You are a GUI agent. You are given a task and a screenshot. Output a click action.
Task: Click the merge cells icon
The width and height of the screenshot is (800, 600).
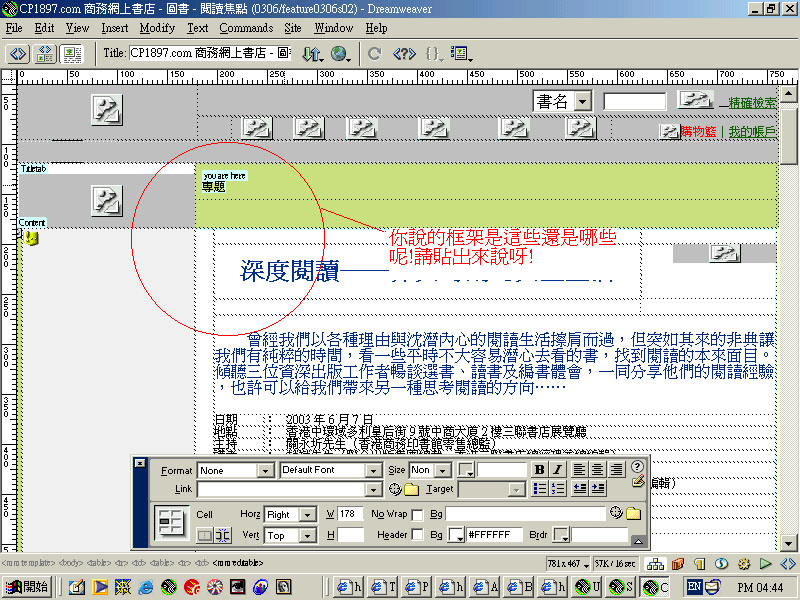204,536
